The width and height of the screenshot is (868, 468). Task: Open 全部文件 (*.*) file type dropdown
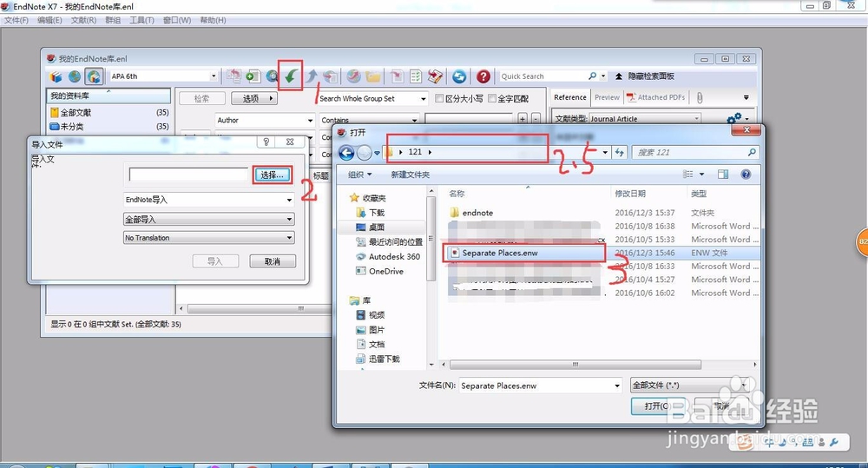pos(691,385)
